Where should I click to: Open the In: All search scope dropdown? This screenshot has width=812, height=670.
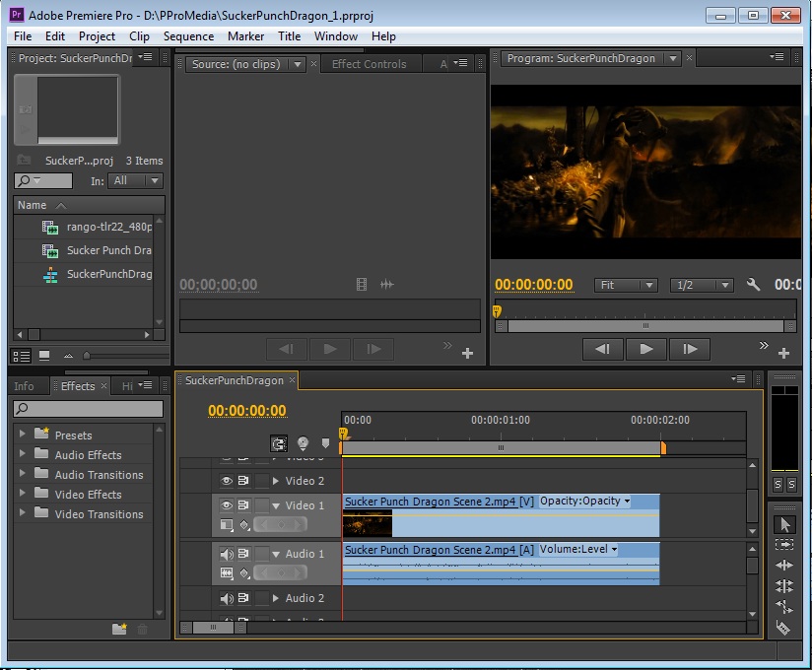[x=136, y=180]
